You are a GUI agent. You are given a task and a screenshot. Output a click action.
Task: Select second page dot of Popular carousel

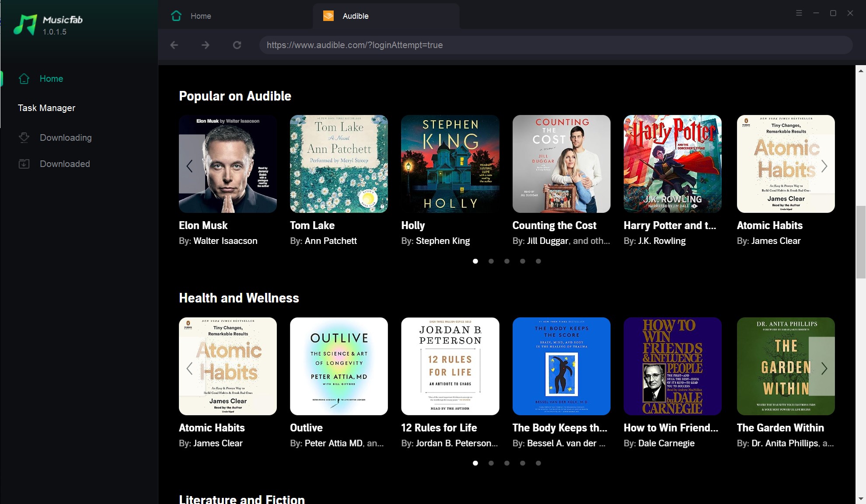click(491, 261)
